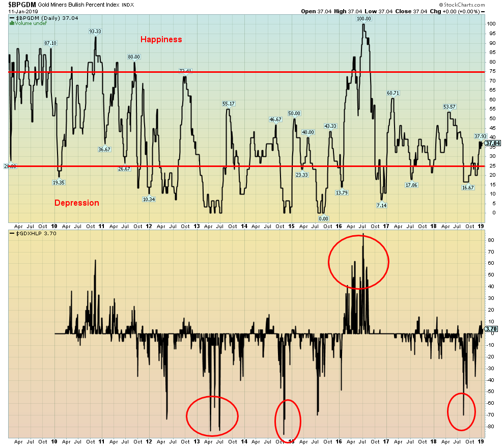Image resolution: width=504 pixels, height=446 pixels.
Task: Click the red Happiness annotation text
Action: (x=161, y=40)
